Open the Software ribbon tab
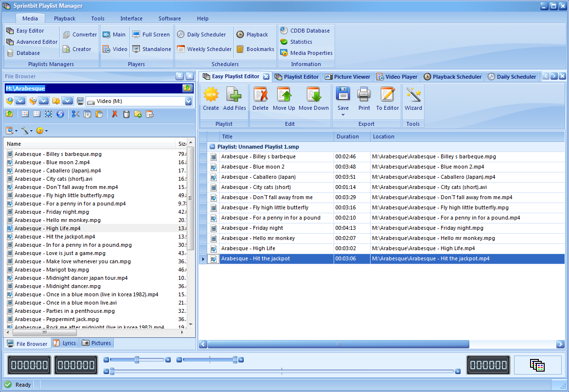Viewport: 569px width, 392px height. click(x=169, y=18)
